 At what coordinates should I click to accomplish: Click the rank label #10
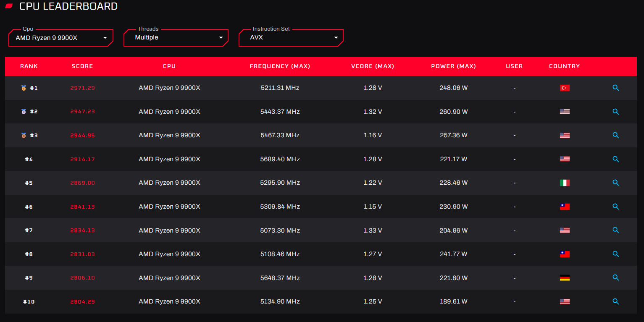coord(29,301)
